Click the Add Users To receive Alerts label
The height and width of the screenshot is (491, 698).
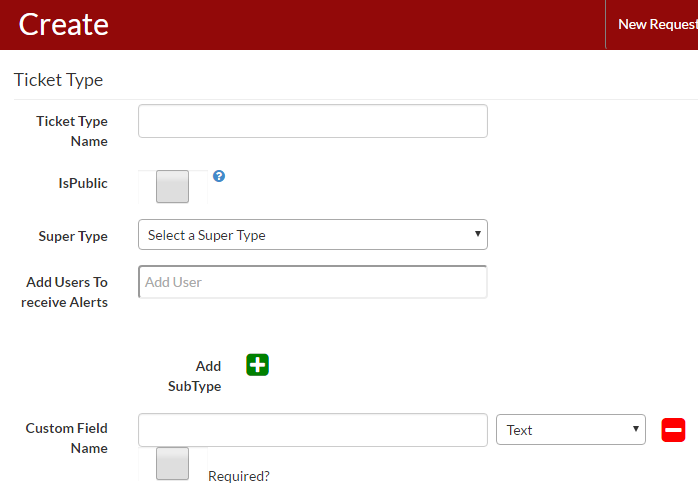coord(65,292)
